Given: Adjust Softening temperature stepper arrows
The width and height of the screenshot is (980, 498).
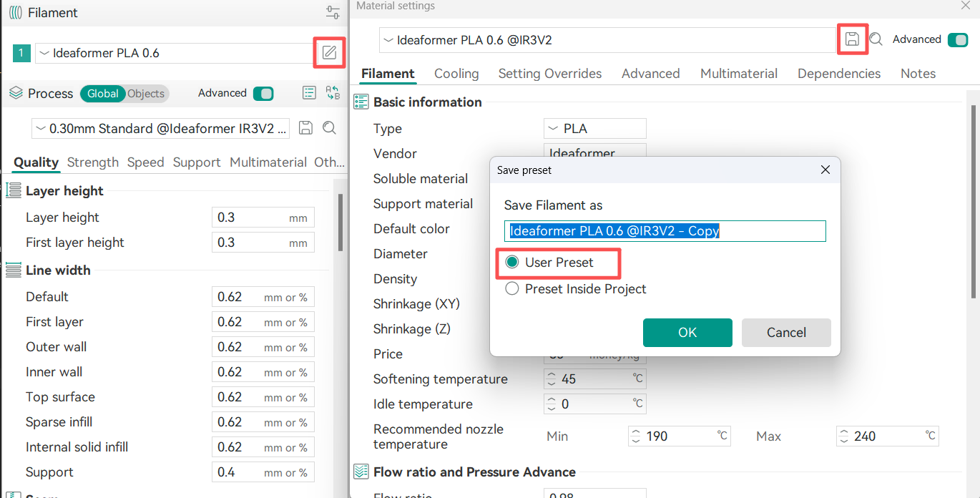Looking at the screenshot, I should (x=551, y=379).
